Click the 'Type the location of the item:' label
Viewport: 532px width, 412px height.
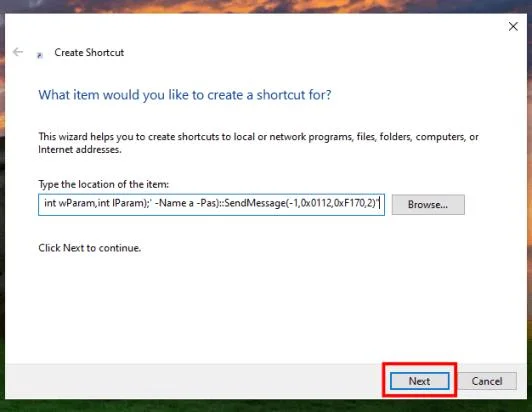pyautogui.click(x=103, y=184)
